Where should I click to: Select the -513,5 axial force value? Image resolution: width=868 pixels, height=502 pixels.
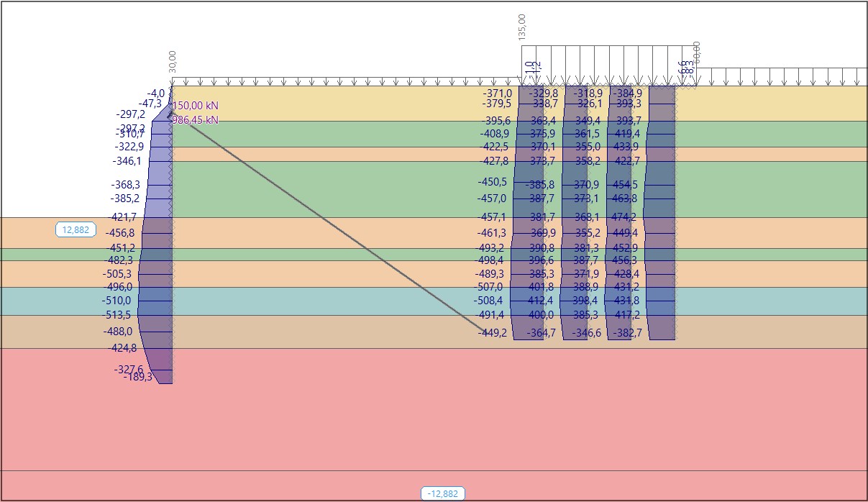point(118,314)
